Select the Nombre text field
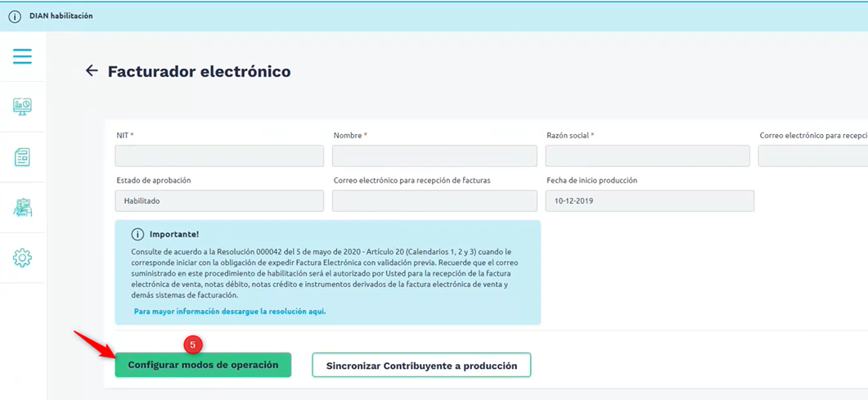Viewport: 868px width, 400px height. click(434, 156)
